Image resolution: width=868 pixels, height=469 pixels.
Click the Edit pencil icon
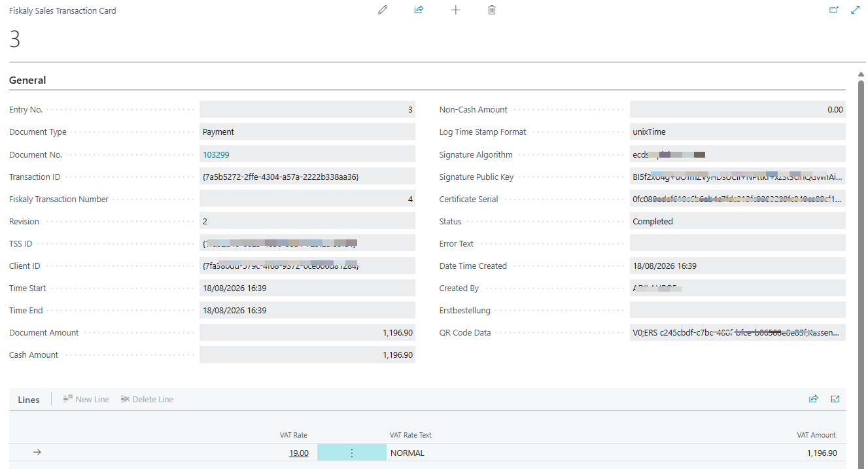(383, 10)
